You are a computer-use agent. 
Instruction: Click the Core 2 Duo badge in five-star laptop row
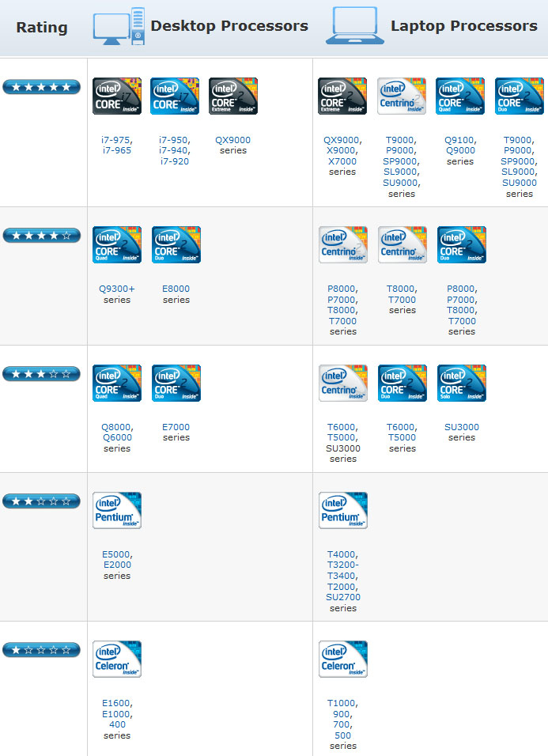(x=520, y=96)
